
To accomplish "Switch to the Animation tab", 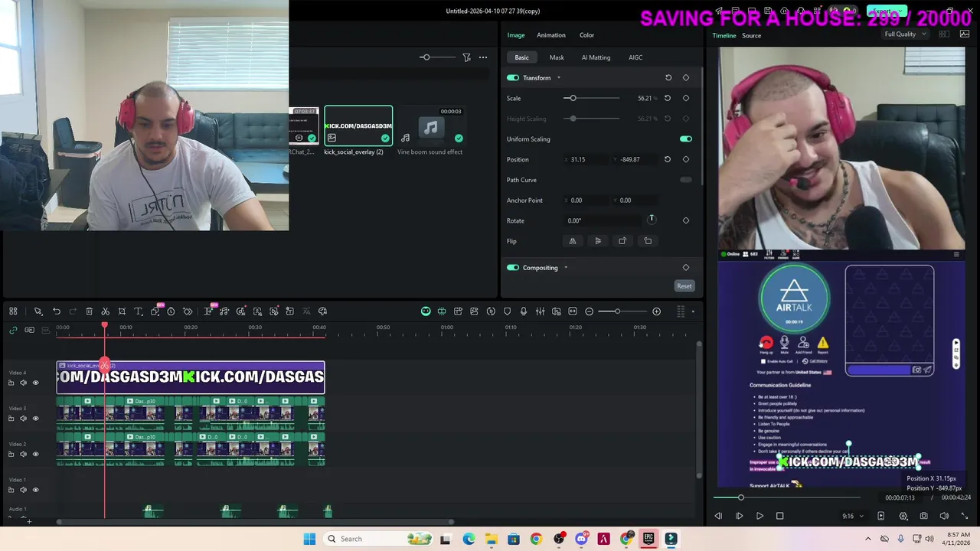I will [551, 35].
